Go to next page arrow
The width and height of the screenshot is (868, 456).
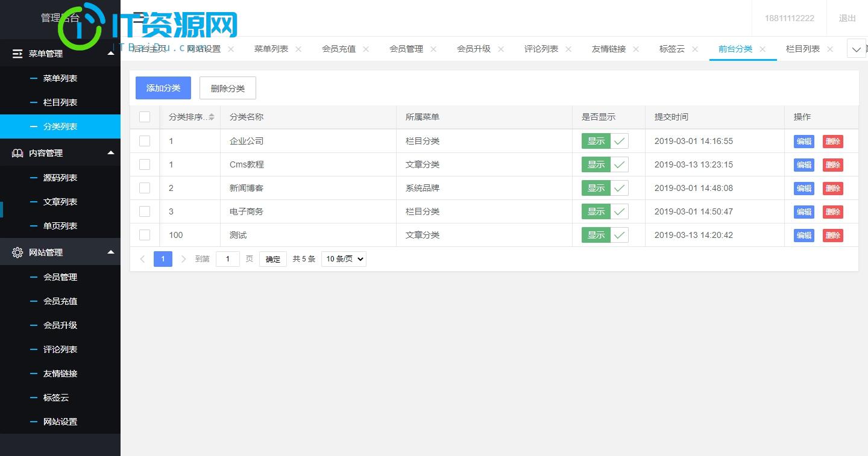pyautogui.click(x=184, y=259)
